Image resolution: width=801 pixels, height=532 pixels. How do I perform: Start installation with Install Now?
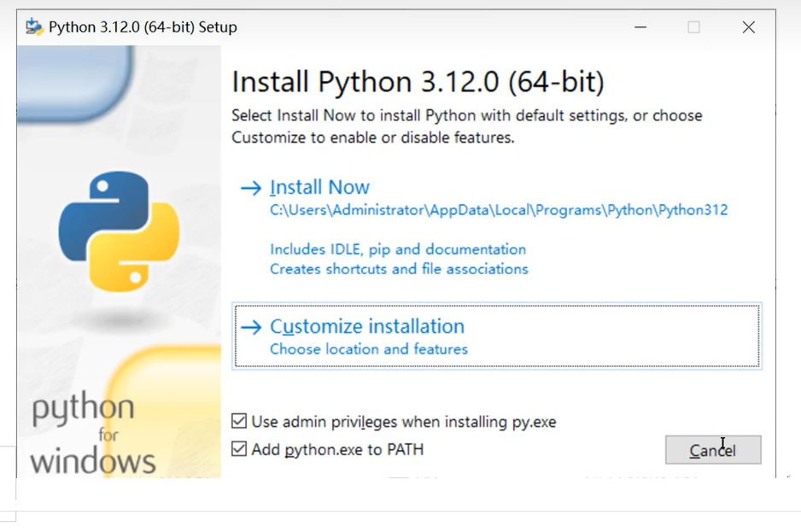pos(319,188)
